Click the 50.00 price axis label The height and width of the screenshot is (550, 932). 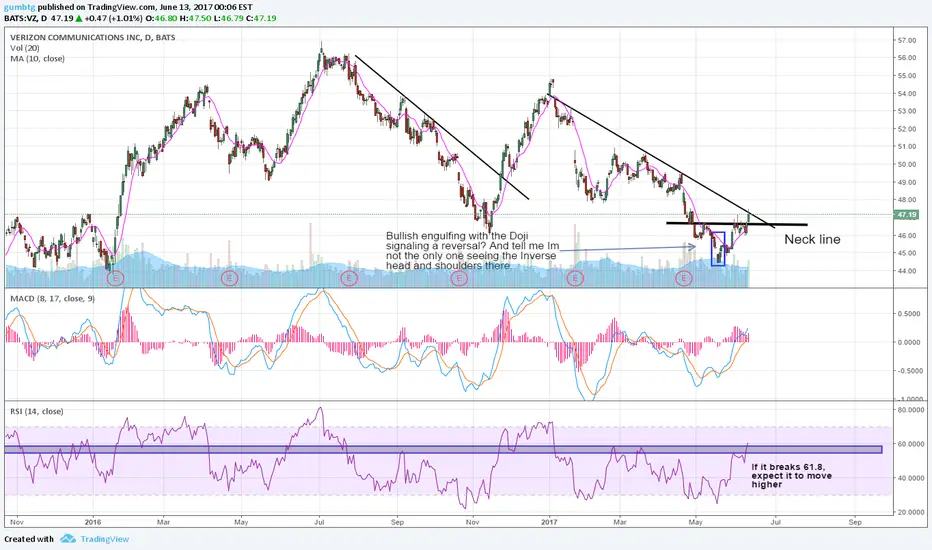[906, 165]
